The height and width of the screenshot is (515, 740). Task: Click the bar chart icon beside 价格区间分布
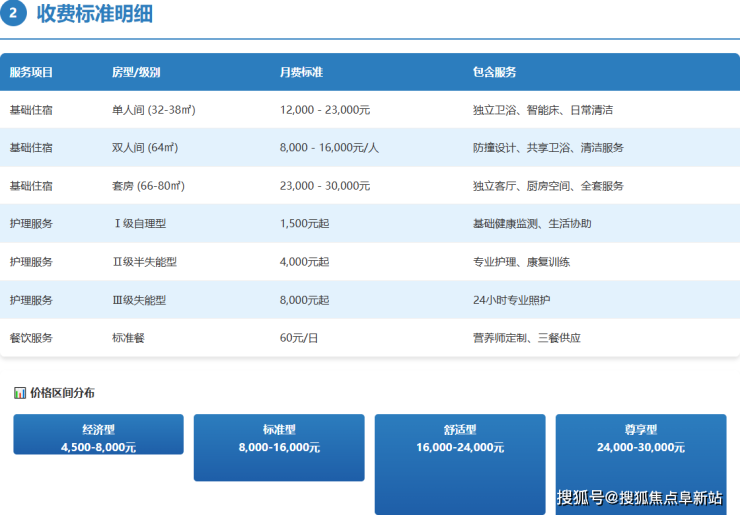pos(20,393)
